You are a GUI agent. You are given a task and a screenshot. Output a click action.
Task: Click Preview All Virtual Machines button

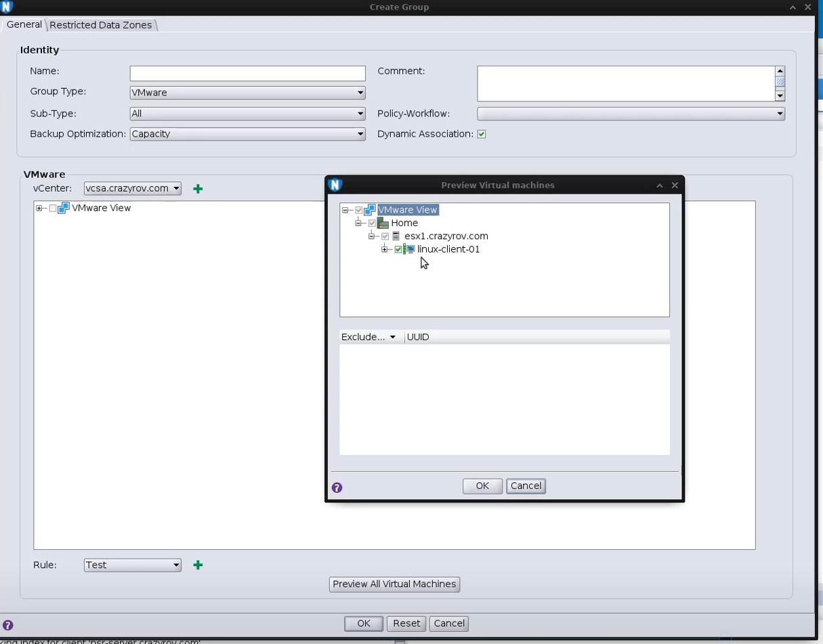pos(394,584)
